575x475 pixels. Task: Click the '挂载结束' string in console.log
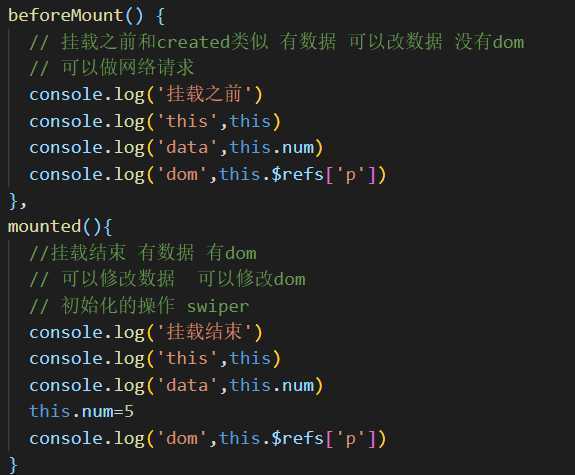tap(205, 332)
